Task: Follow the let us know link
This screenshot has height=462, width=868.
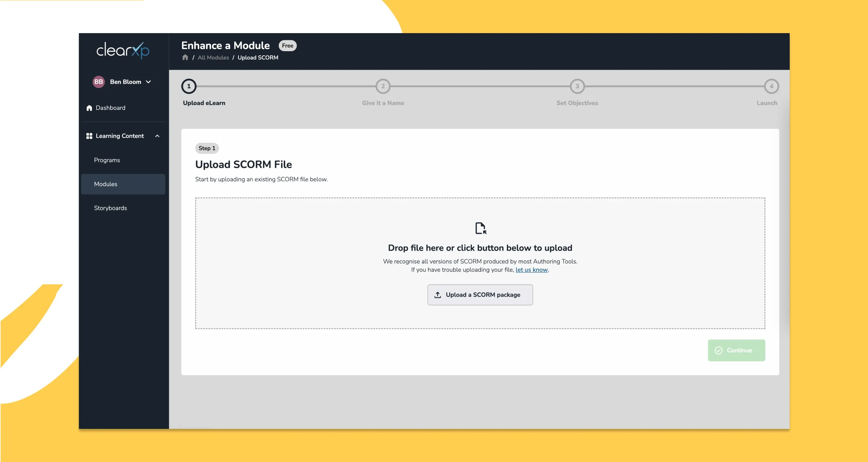Action: click(x=531, y=270)
